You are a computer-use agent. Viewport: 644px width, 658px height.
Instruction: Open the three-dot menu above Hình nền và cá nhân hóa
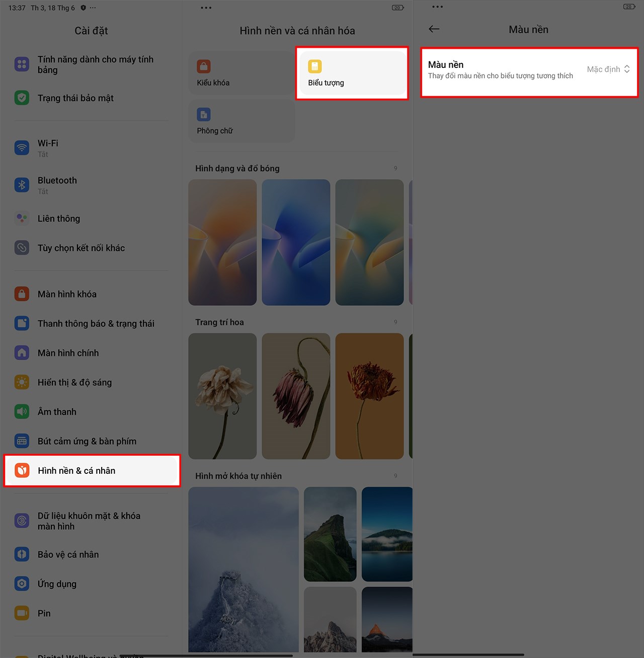pyautogui.click(x=205, y=8)
